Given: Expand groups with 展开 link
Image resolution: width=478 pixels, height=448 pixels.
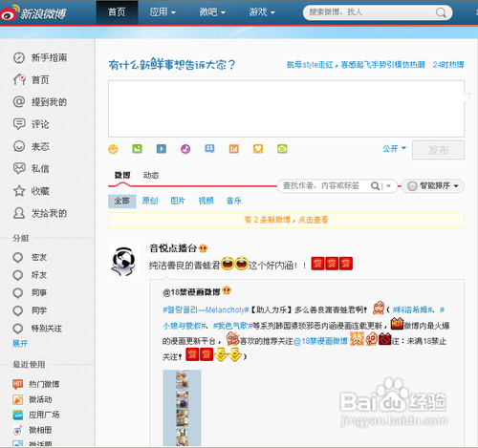Looking at the screenshot, I should click(20, 343).
